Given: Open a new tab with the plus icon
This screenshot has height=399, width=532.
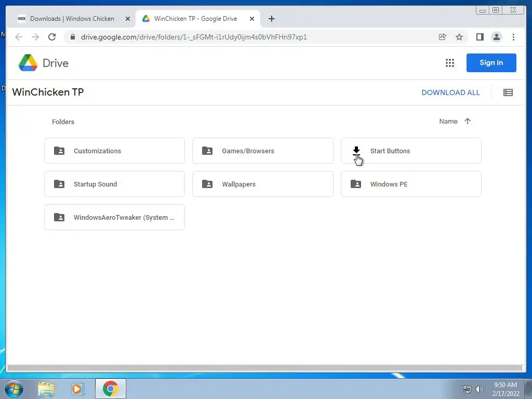Looking at the screenshot, I should pyautogui.click(x=271, y=19).
